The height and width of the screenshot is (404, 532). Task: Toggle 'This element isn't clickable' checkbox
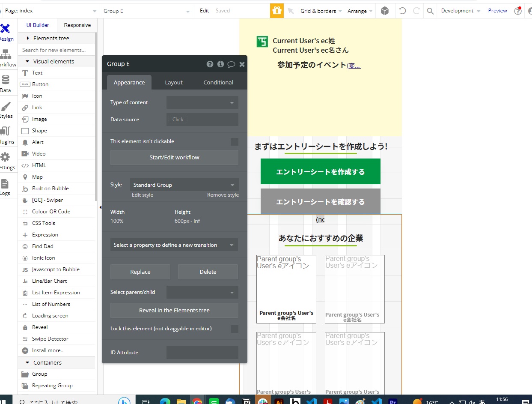click(234, 141)
